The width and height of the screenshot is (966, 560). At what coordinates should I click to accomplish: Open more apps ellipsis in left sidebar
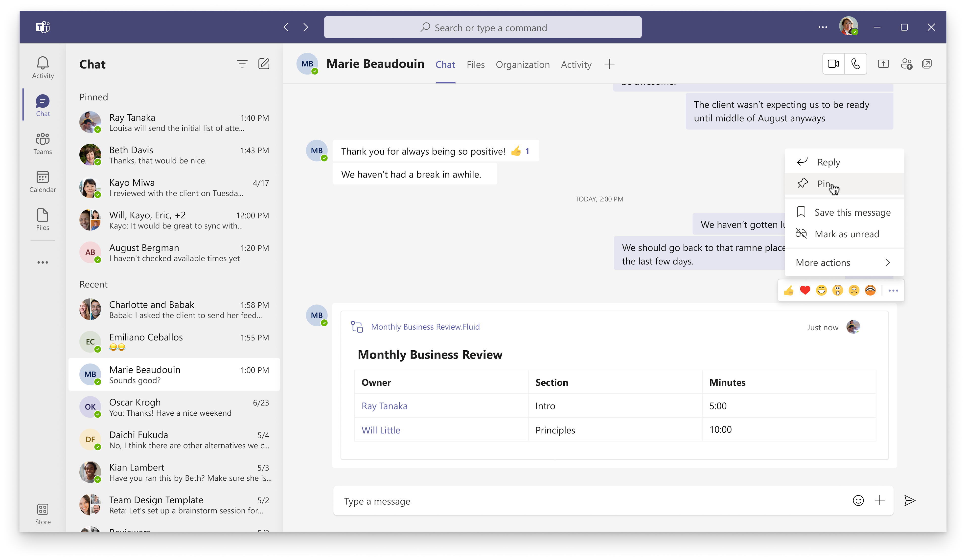pyautogui.click(x=43, y=263)
